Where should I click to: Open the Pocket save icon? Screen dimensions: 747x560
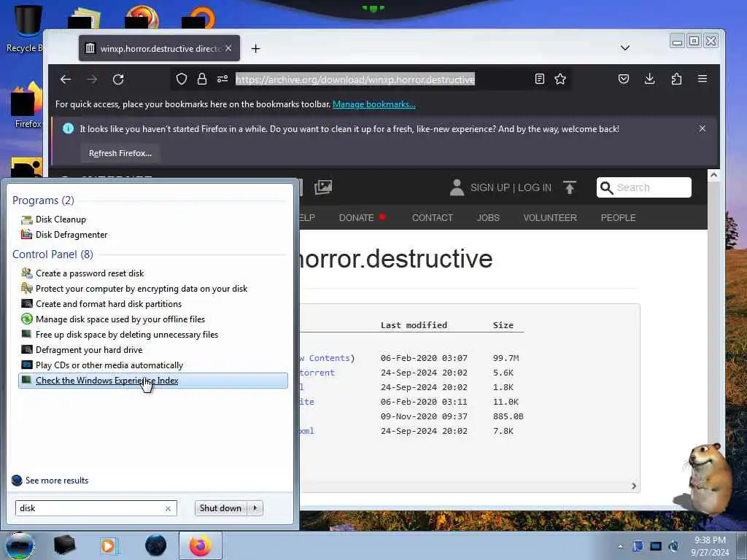tap(624, 79)
